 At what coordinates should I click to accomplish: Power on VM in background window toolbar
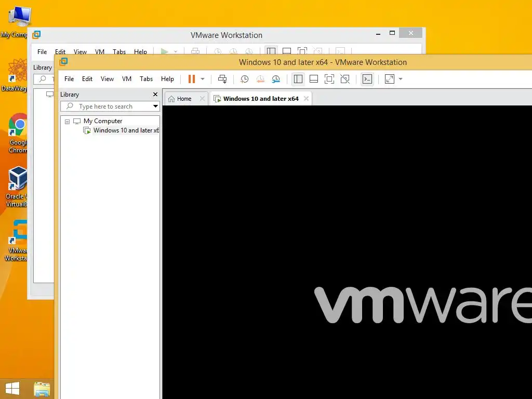[x=165, y=51]
